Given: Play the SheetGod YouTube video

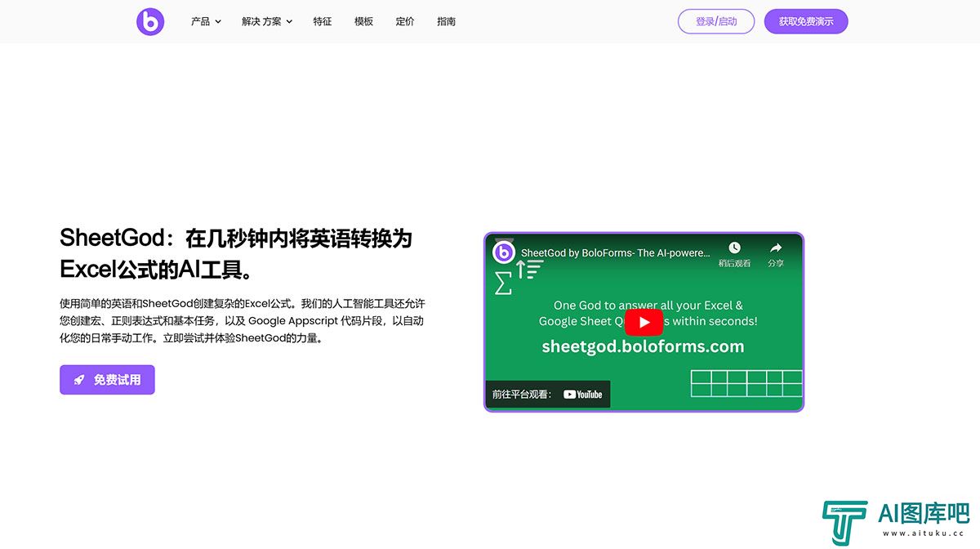Looking at the screenshot, I should pos(644,322).
